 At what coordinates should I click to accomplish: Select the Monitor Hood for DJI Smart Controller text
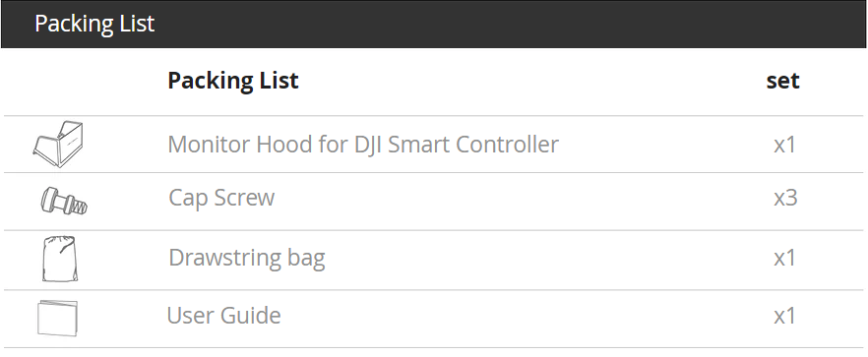coord(363,145)
